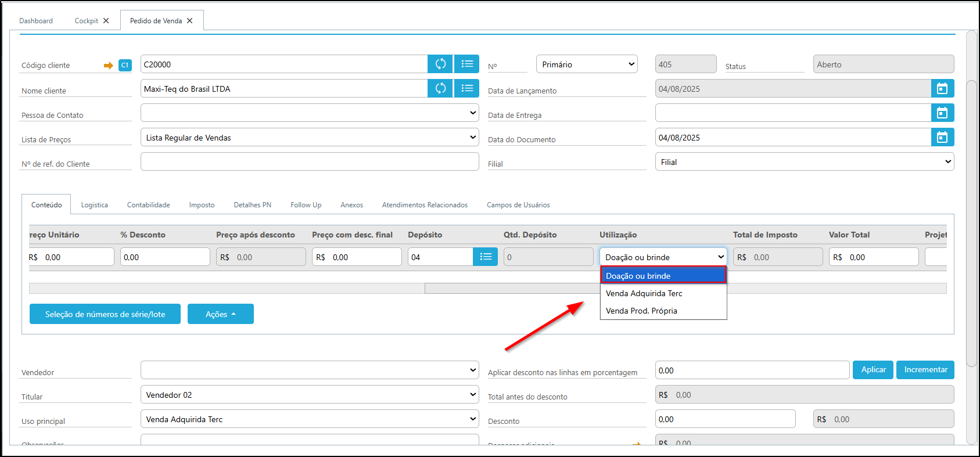Click the Depósito field containing 04
Screen dimensions: 980x457
coord(440,257)
